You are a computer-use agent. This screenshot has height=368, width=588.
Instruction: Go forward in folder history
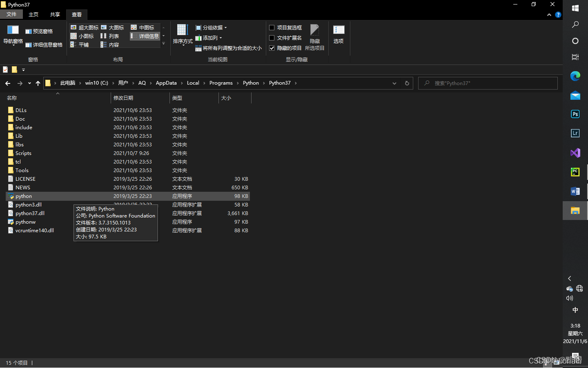(x=20, y=83)
